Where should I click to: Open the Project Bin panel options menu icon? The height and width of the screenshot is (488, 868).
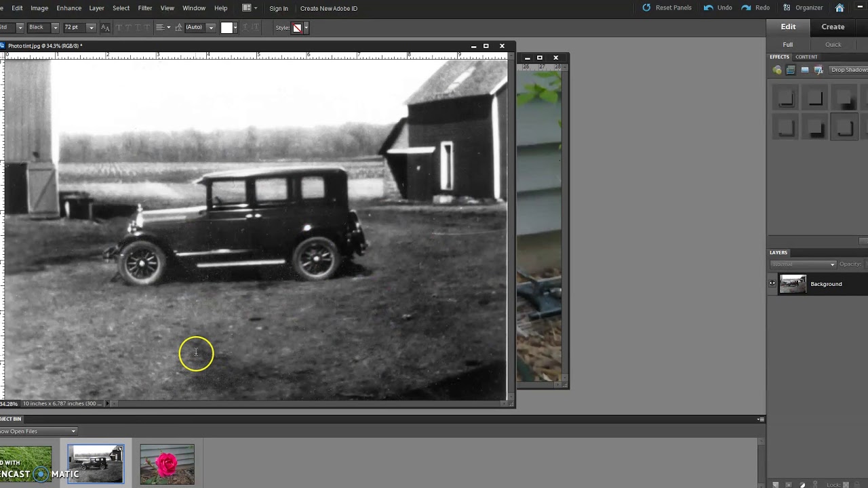760,420
